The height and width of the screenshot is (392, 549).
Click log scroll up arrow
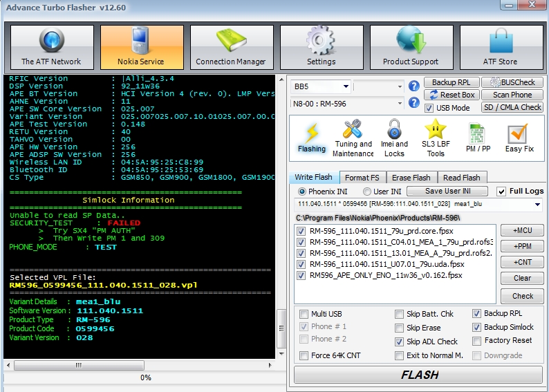pos(281,80)
